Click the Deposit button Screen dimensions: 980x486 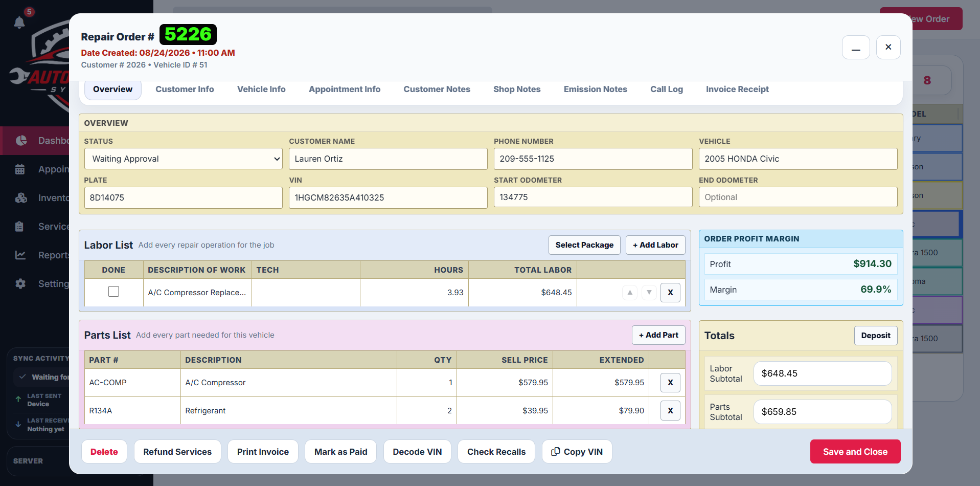876,336
